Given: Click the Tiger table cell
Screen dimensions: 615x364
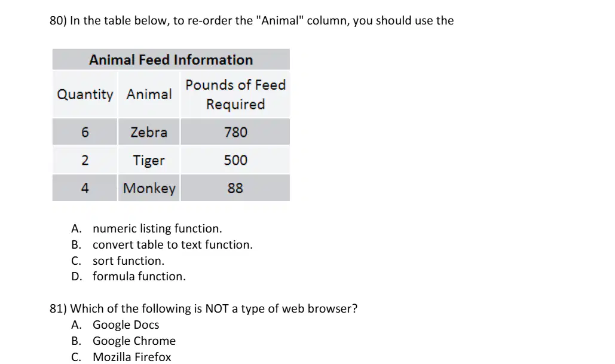Looking at the screenshot, I should tap(149, 160).
